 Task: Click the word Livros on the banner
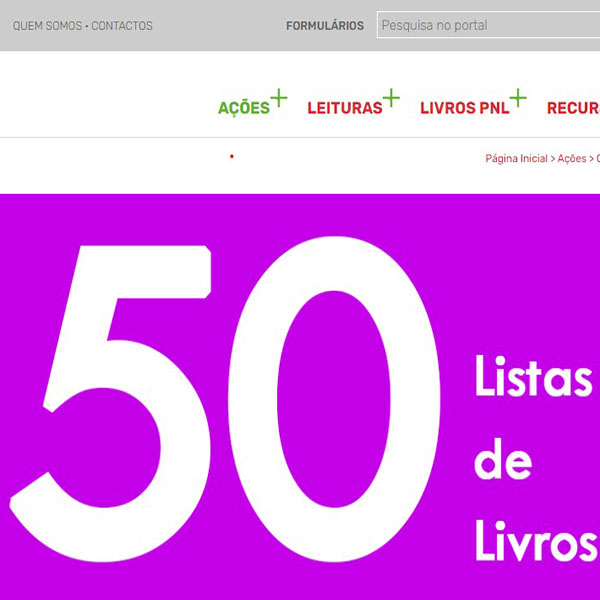[x=535, y=540]
